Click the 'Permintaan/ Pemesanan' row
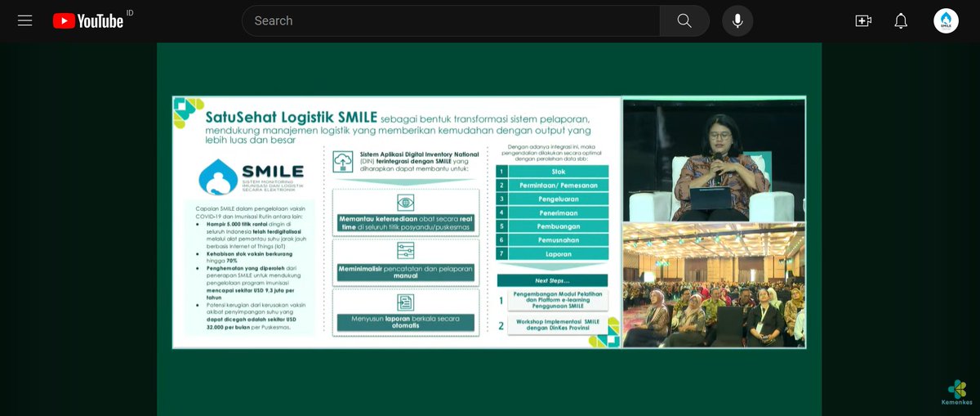This screenshot has height=416, width=980. [553, 186]
